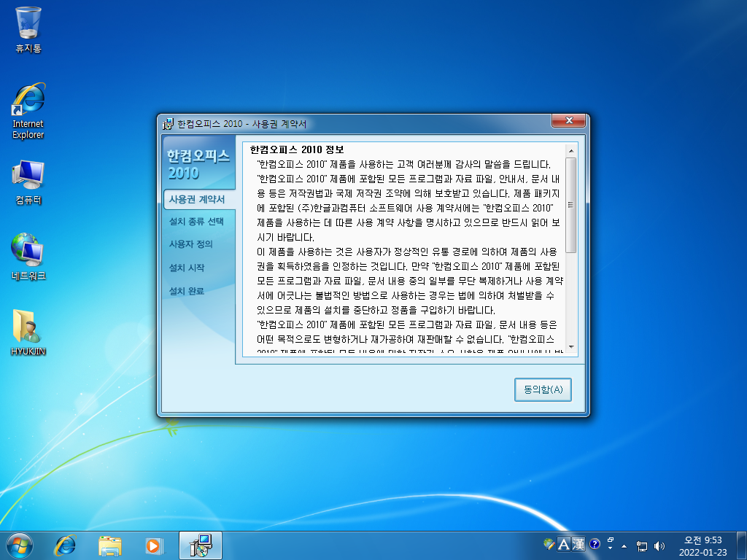Select the HYUKJIN user folder icon

click(x=28, y=332)
